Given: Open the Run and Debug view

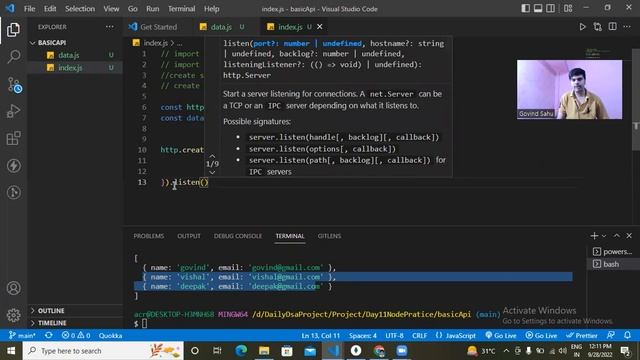Looking at the screenshot, I should coord(13,111).
